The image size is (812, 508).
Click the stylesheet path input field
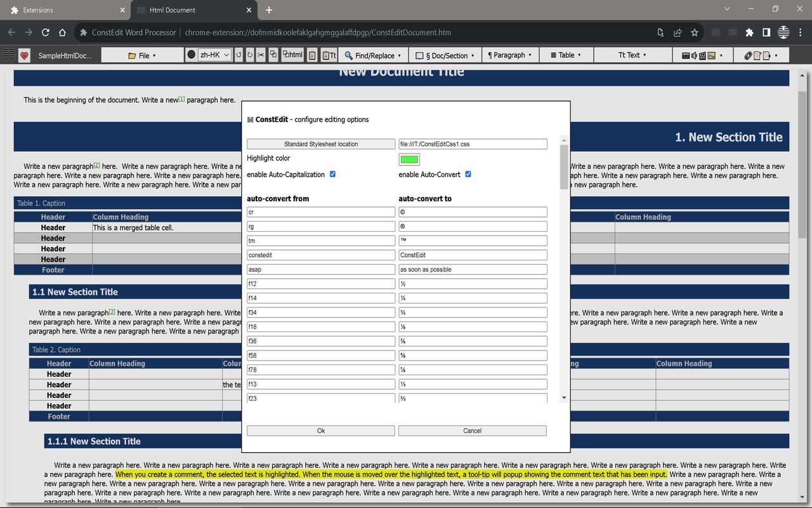[x=473, y=144]
